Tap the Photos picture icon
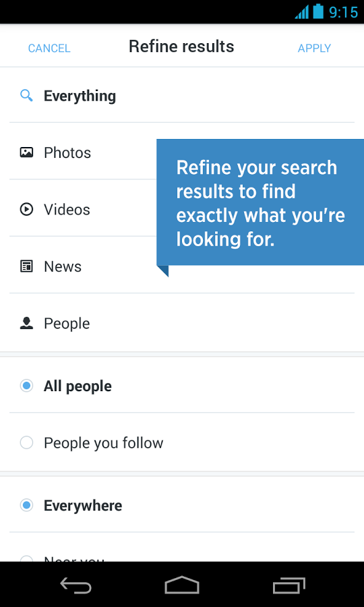 coord(26,152)
